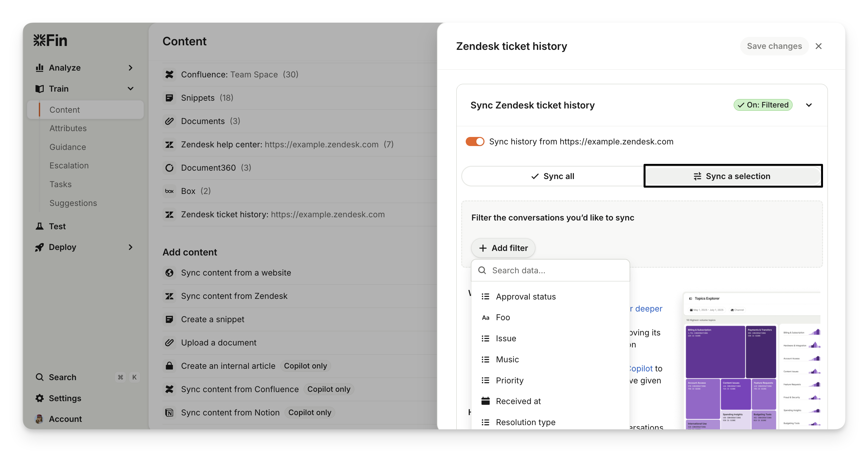The width and height of the screenshot is (868, 452).
Task: Toggle off Sync history from Zendesk switch
Action: tap(475, 141)
